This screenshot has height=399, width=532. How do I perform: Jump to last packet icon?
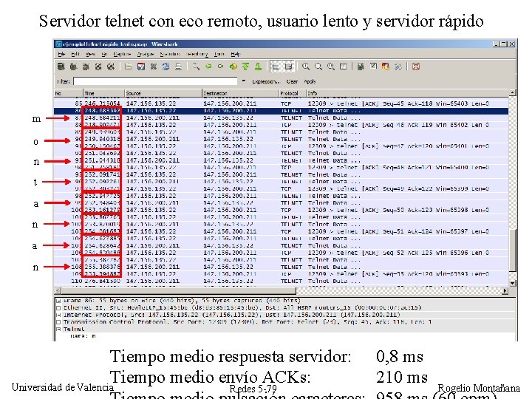258,66
